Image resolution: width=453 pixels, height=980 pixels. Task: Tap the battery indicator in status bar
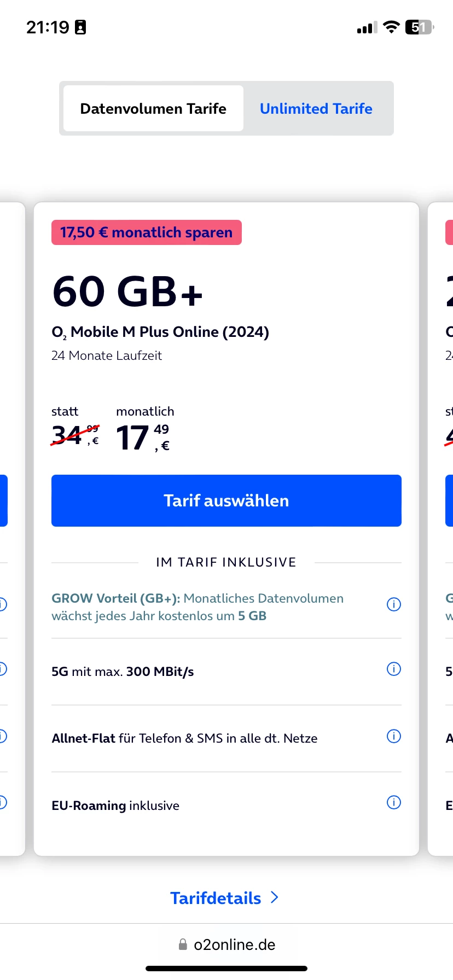(x=419, y=27)
